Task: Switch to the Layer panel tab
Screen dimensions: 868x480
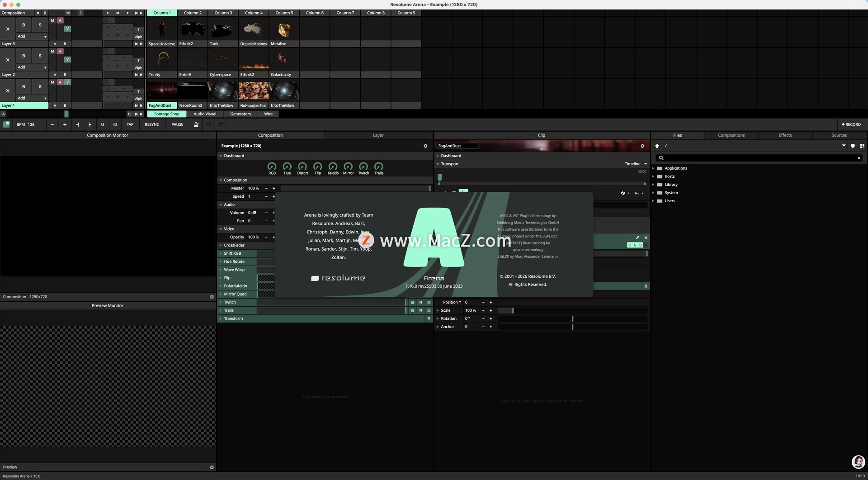Action: pos(378,135)
